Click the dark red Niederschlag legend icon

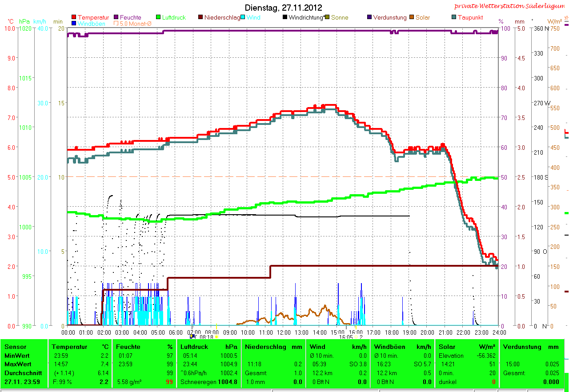(200, 17)
